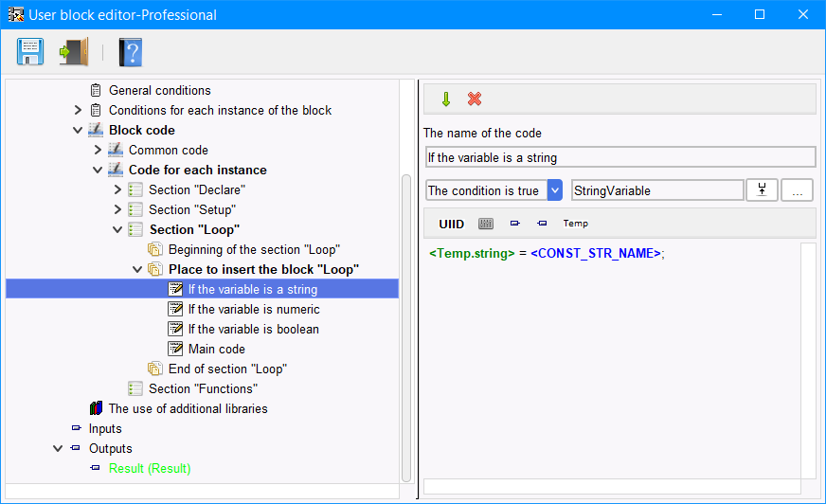This screenshot has width=826, height=504.
Task: Click the code name input field
Action: click(620, 157)
